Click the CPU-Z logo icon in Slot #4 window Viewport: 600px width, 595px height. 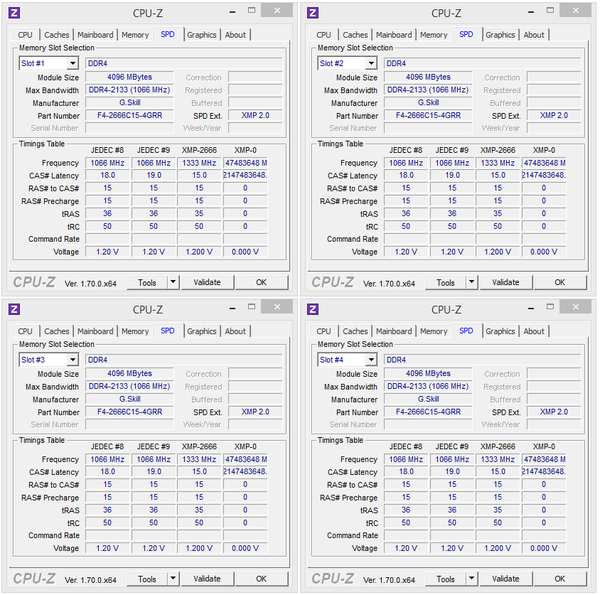(313, 309)
